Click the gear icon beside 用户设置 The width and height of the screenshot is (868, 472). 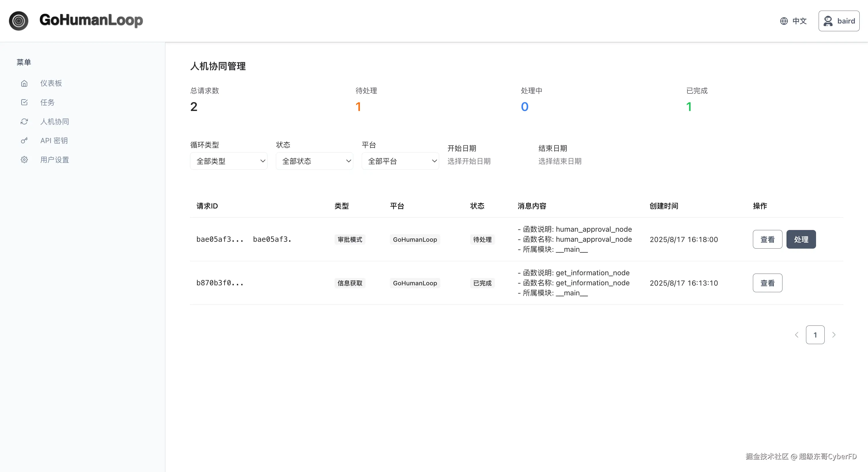pyautogui.click(x=24, y=159)
